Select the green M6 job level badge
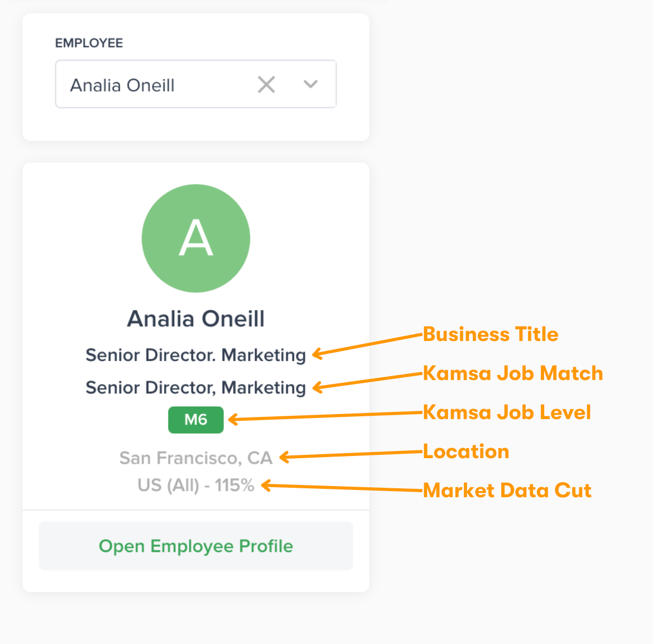 196,420
